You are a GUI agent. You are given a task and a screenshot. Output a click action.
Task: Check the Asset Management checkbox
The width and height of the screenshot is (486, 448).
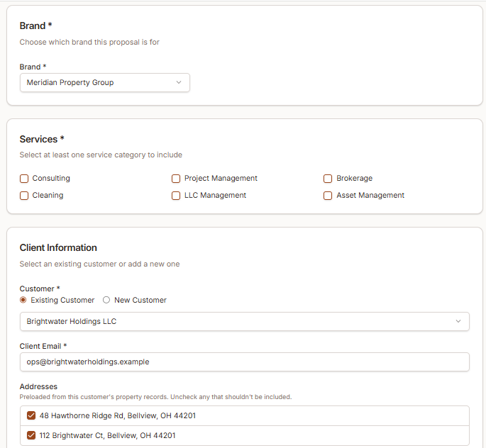(x=328, y=196)
